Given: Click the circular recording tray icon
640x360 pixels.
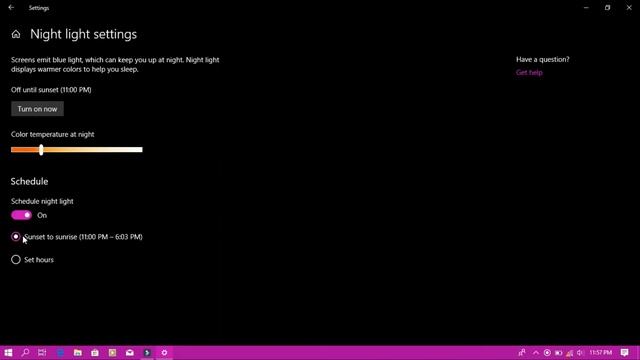Looking at the screenshot, I should [547, 353].
